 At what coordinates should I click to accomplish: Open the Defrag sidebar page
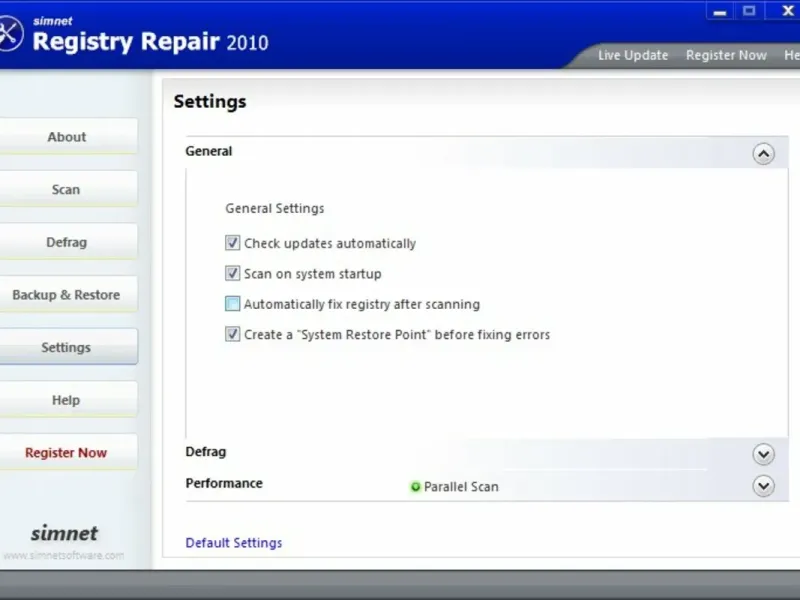67,242
